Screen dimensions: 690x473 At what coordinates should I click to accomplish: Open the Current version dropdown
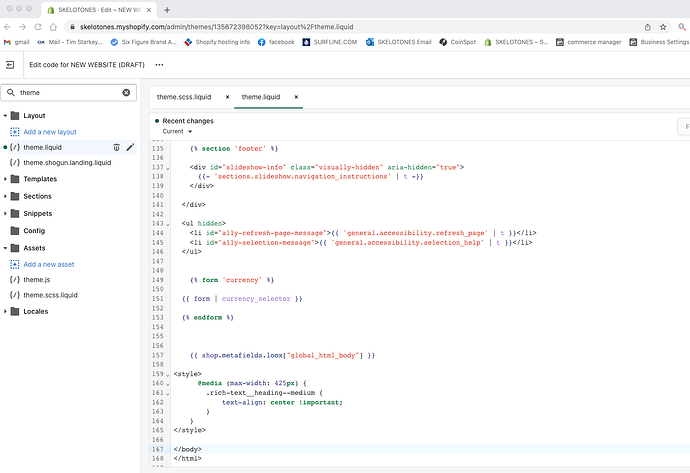pyautogui.click(x=177, y=131)
